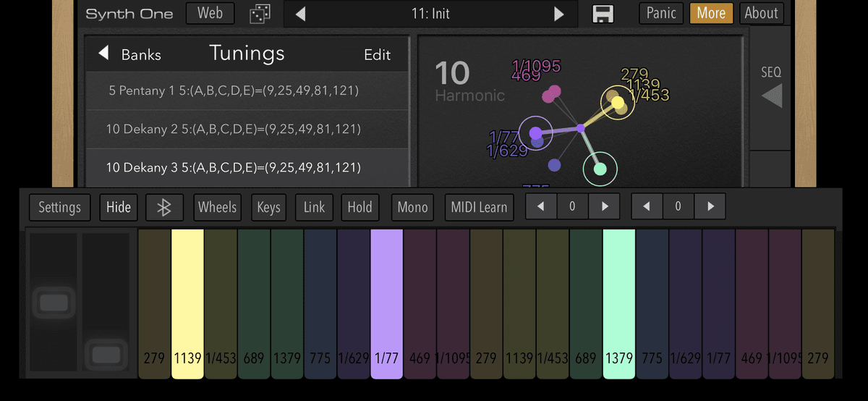Play the yellow 1139 key

(187, 304)
